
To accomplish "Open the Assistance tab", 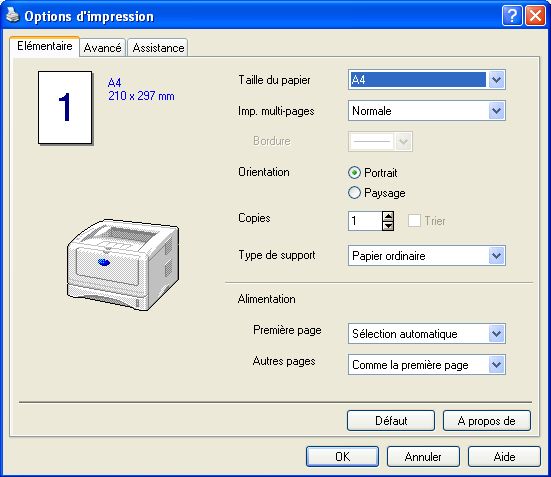I will (158, 47).
